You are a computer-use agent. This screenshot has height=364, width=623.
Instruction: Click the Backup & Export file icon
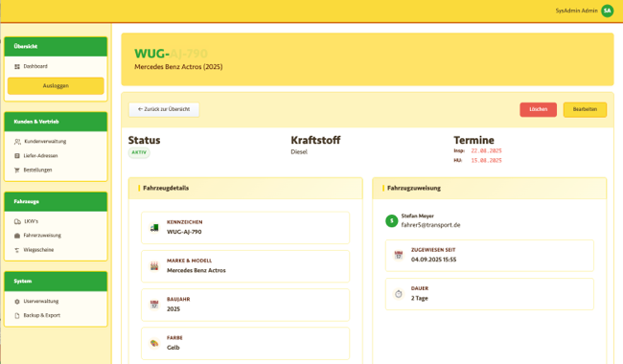click(17, 315)
